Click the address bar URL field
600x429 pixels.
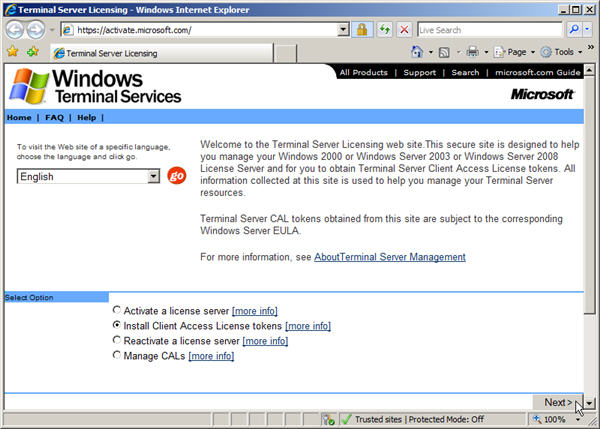coord(199,30)
